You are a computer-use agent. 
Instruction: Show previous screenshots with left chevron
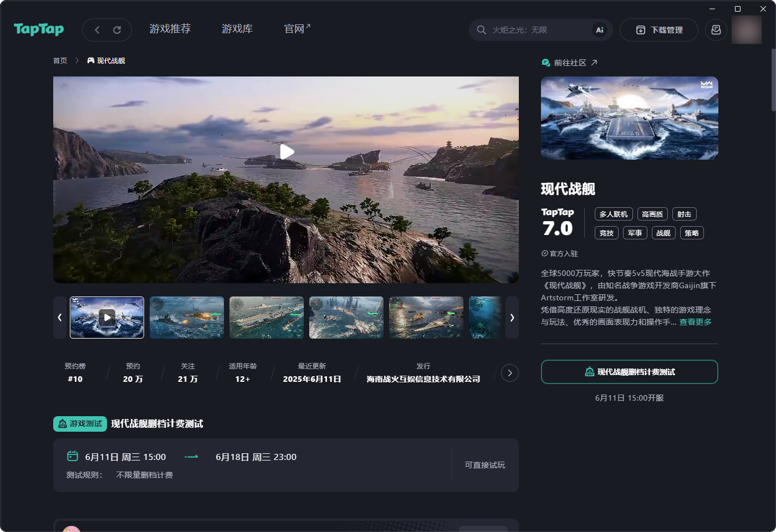[x=60, y=318]
